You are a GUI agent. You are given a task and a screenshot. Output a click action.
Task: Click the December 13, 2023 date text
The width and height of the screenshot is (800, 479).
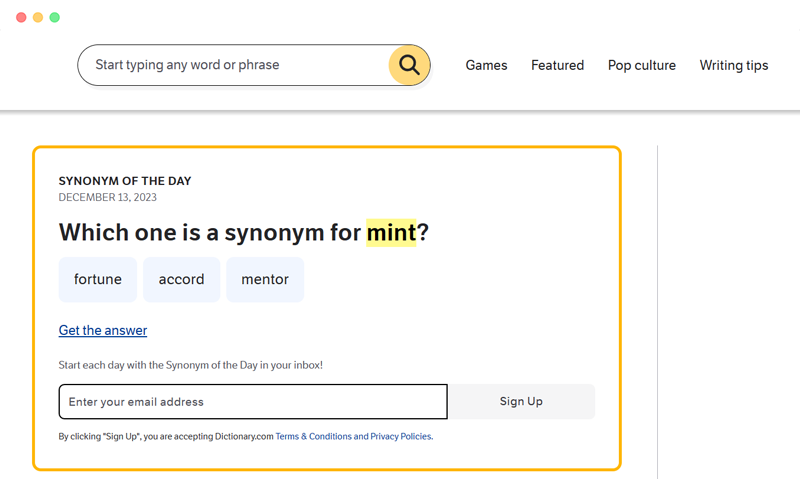[108, 197]
